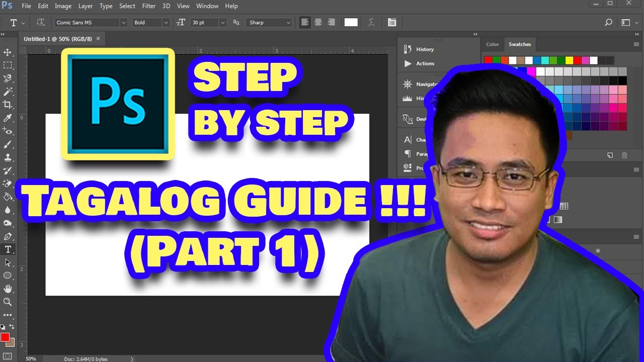Open the Edit Toolbar three-dots button
The width and height of the screenshot is (644, 362).
[8, 315]
